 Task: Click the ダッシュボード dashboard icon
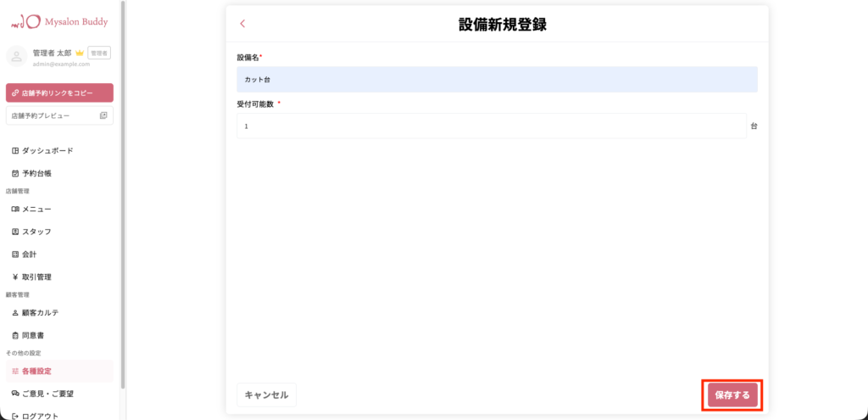point(15,151)
